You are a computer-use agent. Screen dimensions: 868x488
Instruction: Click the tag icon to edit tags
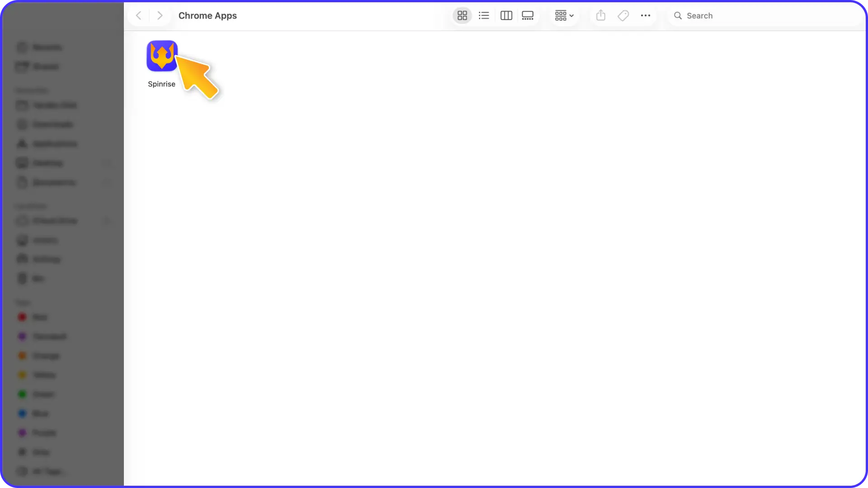point(623,16)
